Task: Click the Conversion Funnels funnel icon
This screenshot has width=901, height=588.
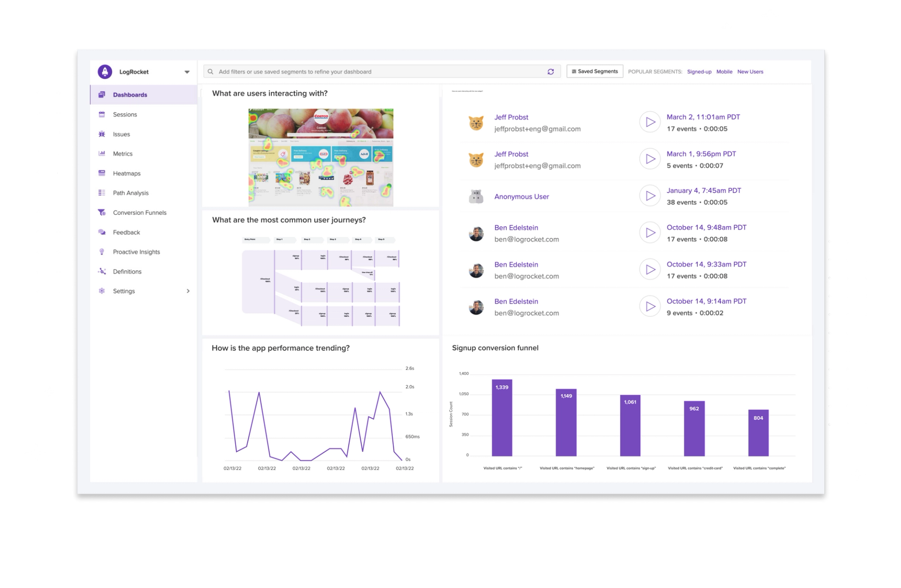Action: [x=102, y=213]
